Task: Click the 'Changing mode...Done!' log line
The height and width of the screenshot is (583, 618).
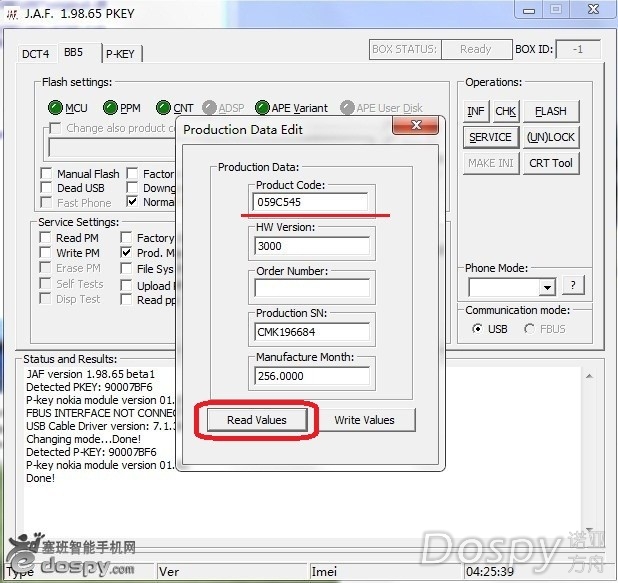Action: click(x=84, y=439)
